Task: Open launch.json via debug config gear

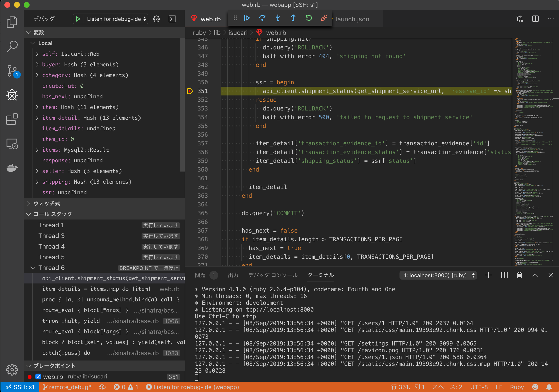Action: point(157,19)
